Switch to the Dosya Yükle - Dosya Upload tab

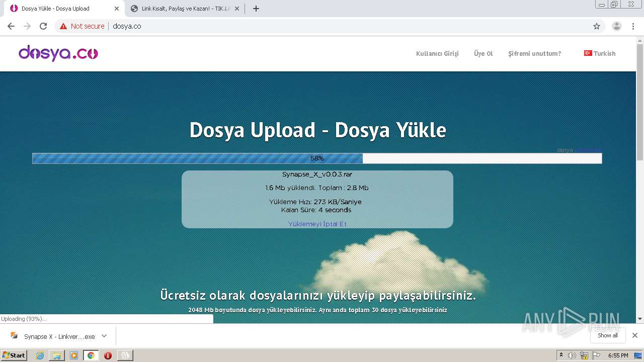click(63, 9)
